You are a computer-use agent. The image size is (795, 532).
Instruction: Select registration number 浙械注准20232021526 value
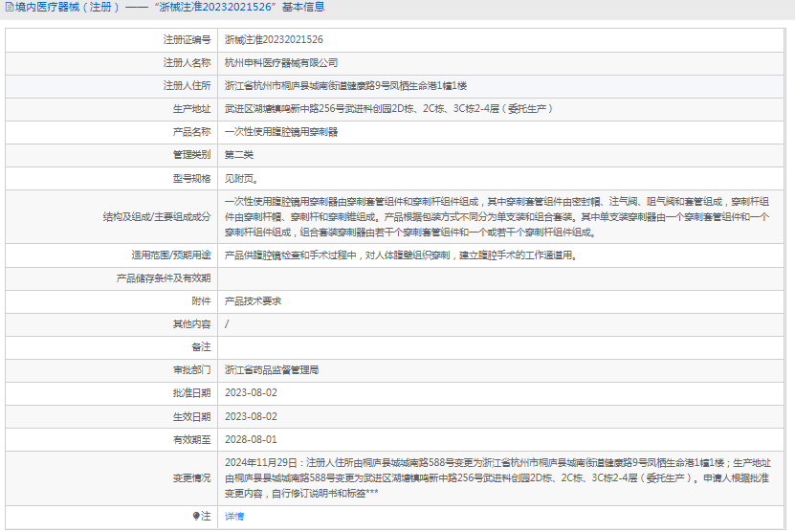click(274, 39)
